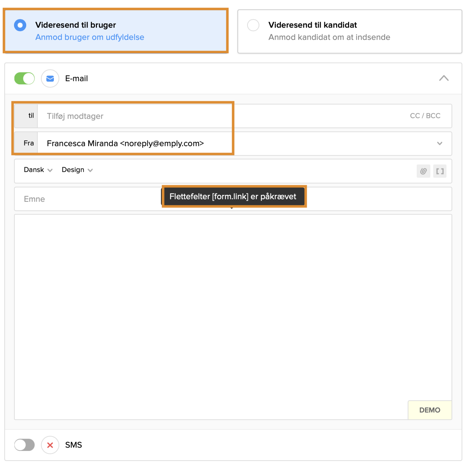
Task: Click the blue envelope E-mail icon
Action: pos(50,78)
